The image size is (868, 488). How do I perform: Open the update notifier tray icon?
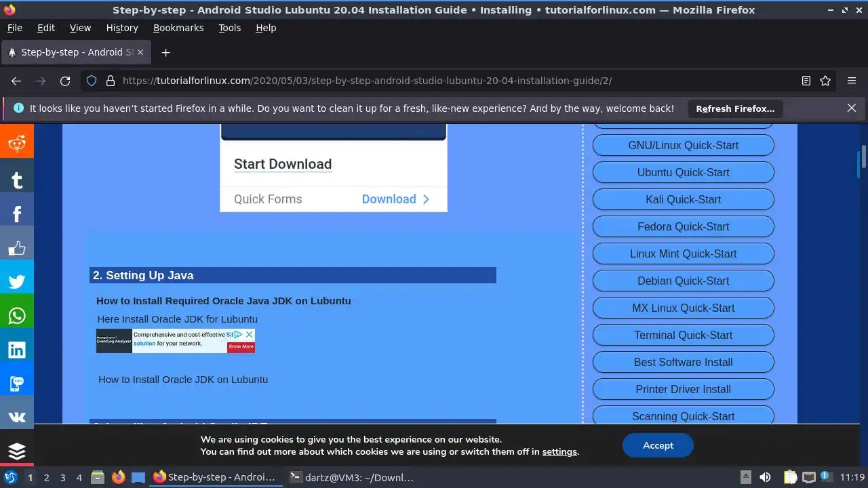(826, 477)
